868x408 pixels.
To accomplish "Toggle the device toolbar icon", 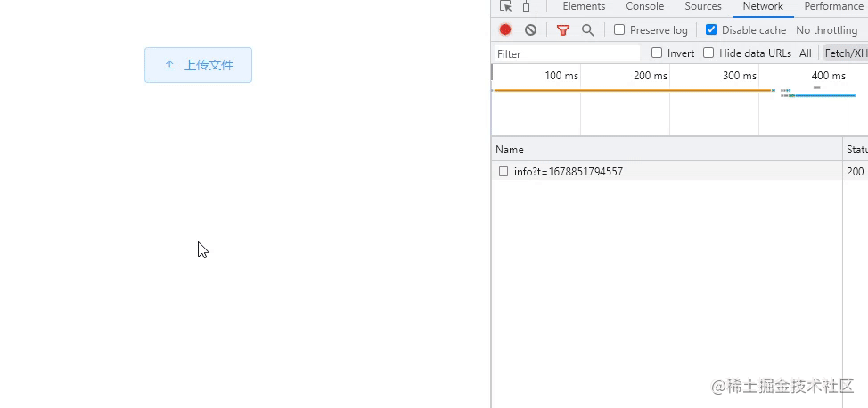I will [529, 6].
